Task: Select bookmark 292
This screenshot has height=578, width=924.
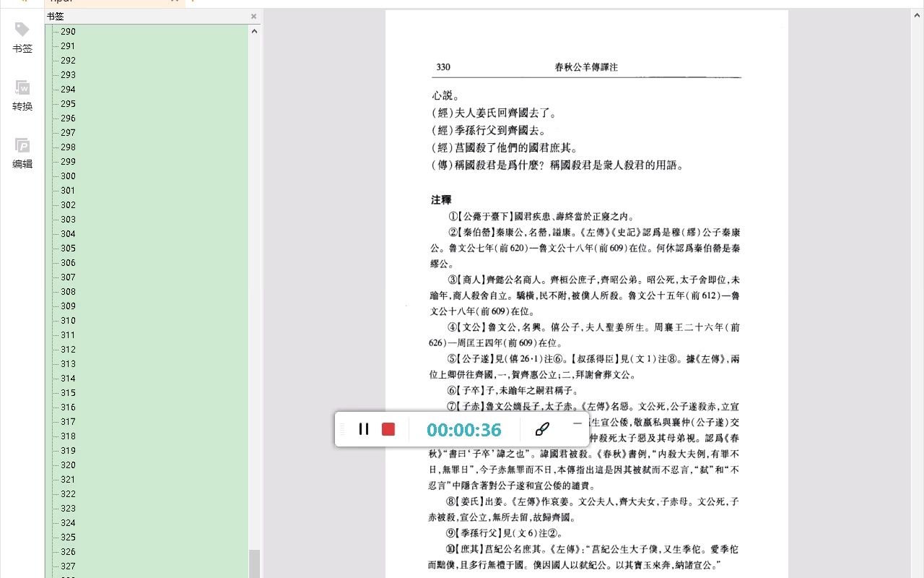Action: coord(68,61)
